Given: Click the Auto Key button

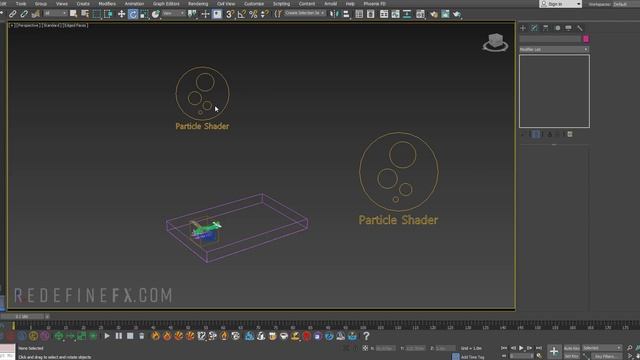Looking at the screenshot, I should 571,348.
